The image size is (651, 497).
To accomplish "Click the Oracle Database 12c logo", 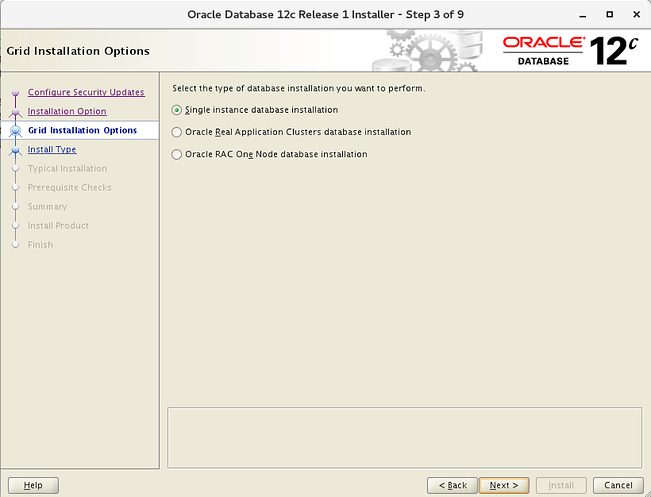I will pos(568,50).
